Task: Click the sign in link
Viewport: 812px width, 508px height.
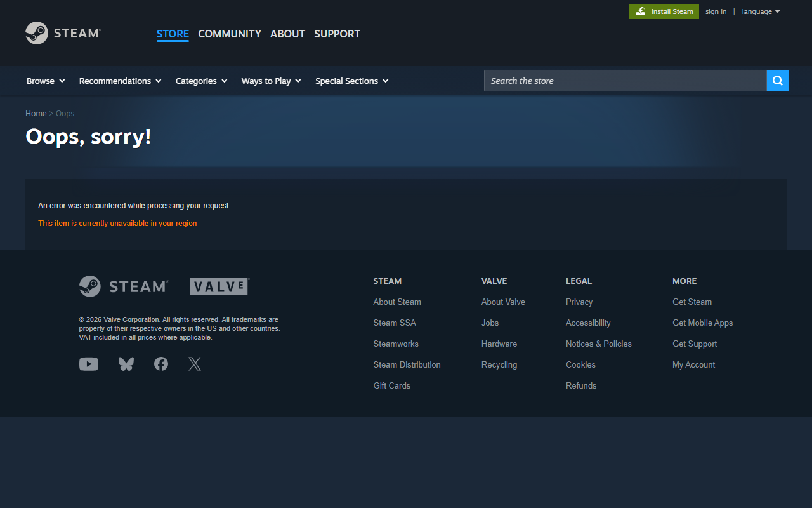Action: pos(716,11)
